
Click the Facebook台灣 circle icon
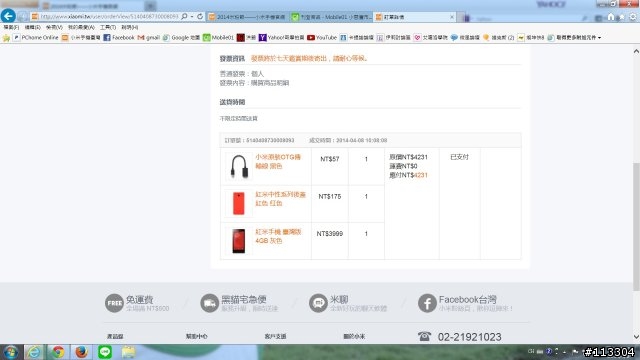pyautogui.click(x=427, y=303)
